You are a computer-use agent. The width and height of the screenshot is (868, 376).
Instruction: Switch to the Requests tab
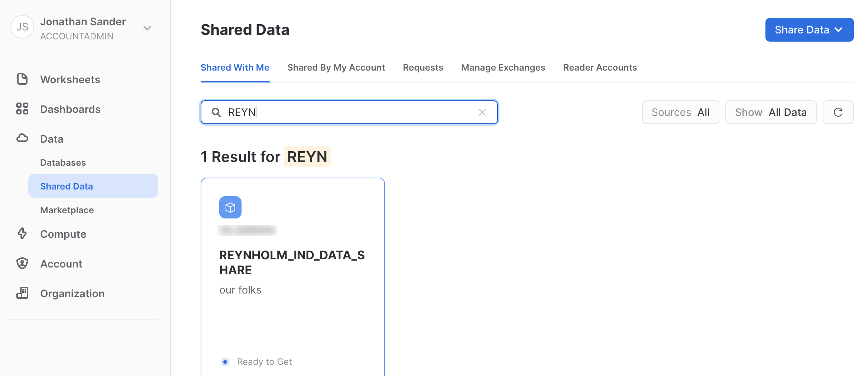coord(423,68)
